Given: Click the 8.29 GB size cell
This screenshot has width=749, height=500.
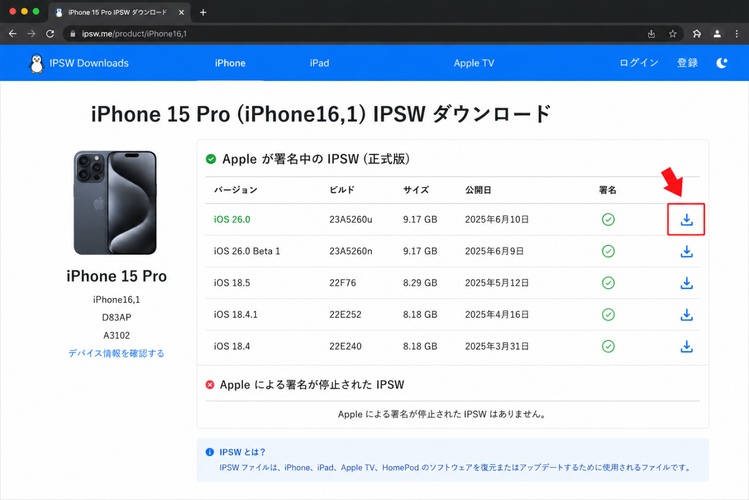Looking at the screenshot, I should tap(420, 283).
